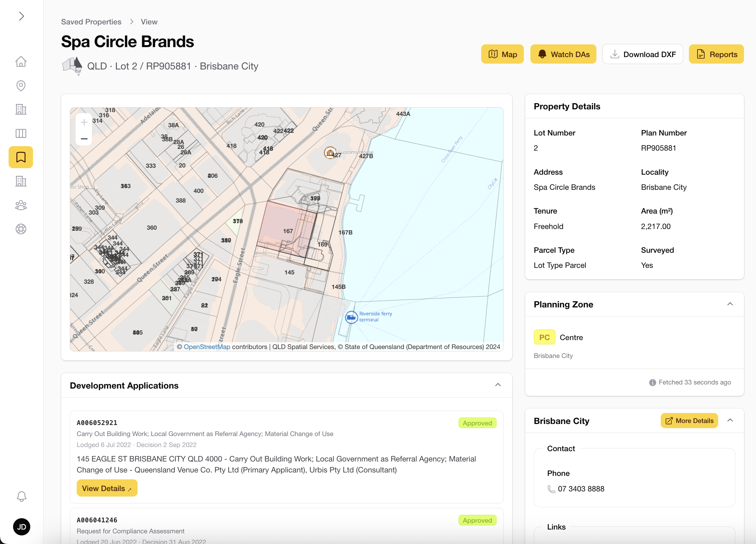Click lot 443A label on the map
This screenshot has height=544, width=756.
click(x=403, y=114)
